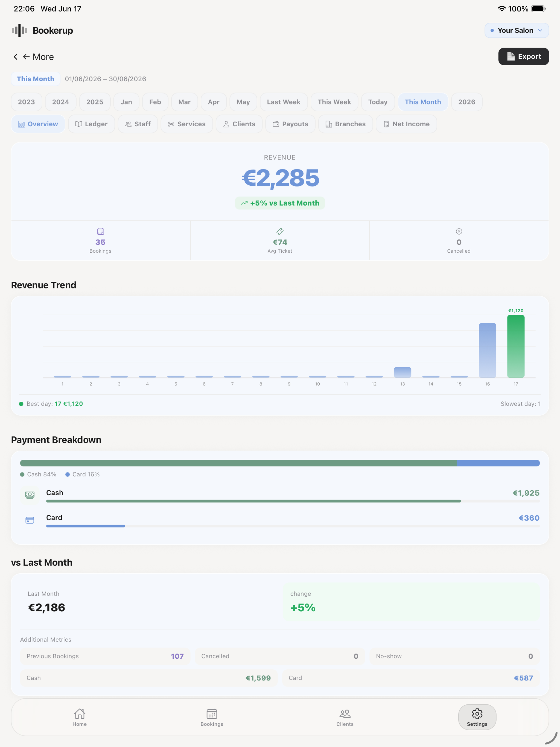Select the This Week filter

click(334, 102)
